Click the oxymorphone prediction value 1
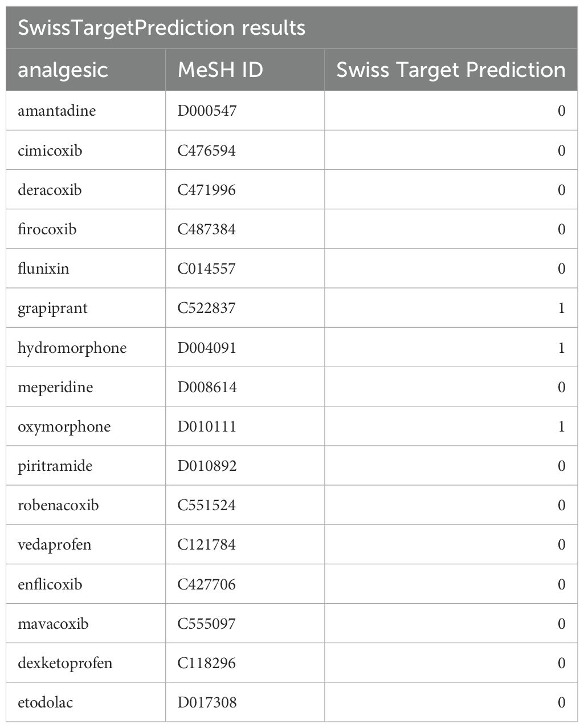Image resolution: width=584 pixels, height=728 pixels. pos(561,426)
